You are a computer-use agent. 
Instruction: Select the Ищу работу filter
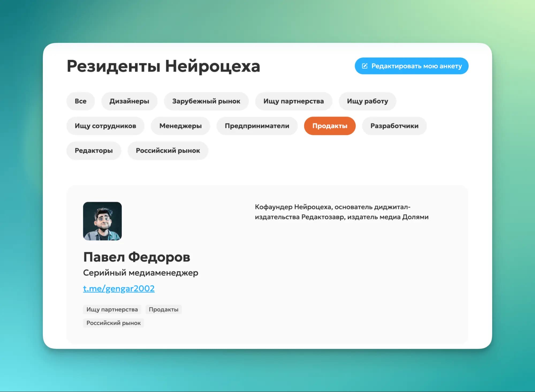[x=367, y=101]
